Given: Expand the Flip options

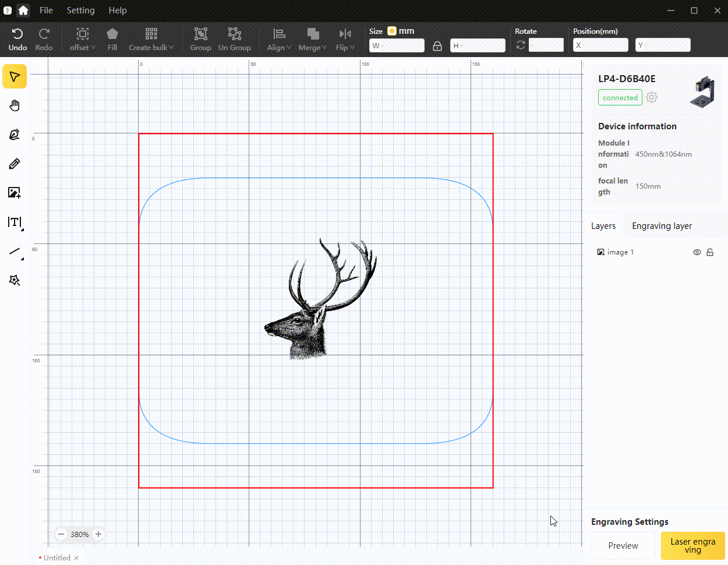Looking at the screenshot, I should (x=345, y=40).
